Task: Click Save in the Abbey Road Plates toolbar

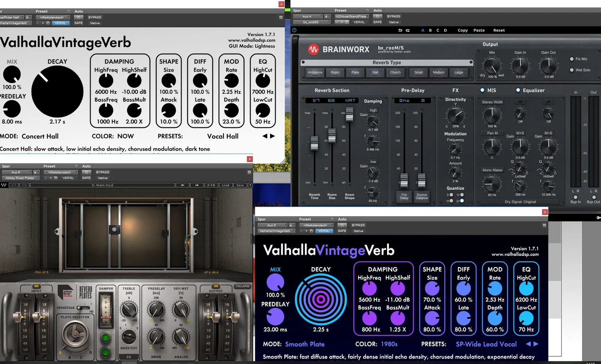Action: (240, 185)
